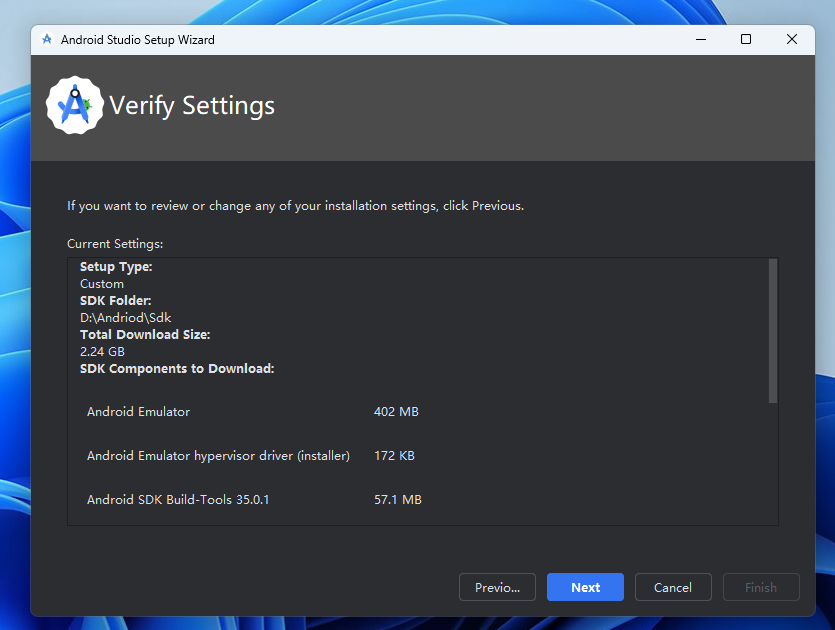Go back with the Previous button

497,587
